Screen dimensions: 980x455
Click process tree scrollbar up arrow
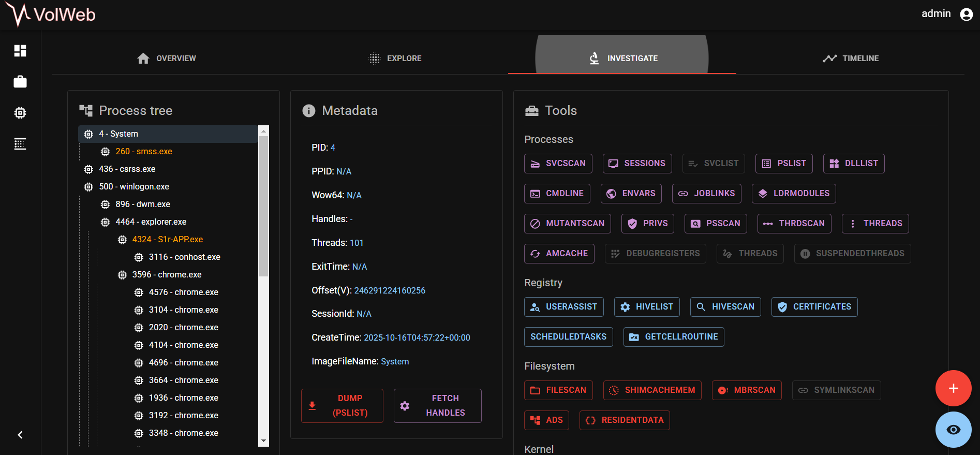(263, 130)
